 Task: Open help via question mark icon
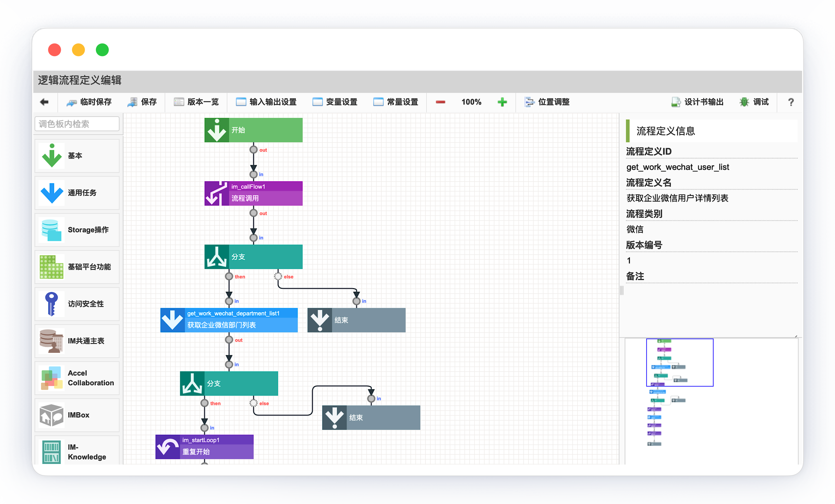[x=791, y=102]
